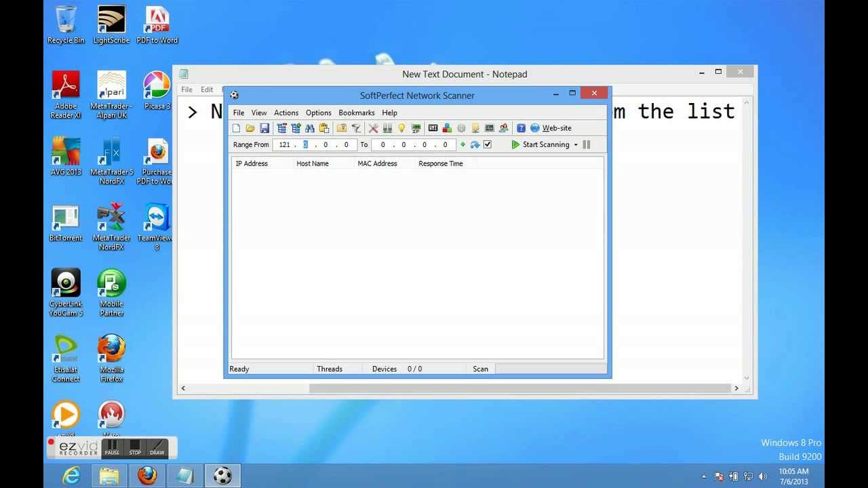Select the AVG 2013 desktop icon
The image size is (868, 488).
[x=66, y=157]
